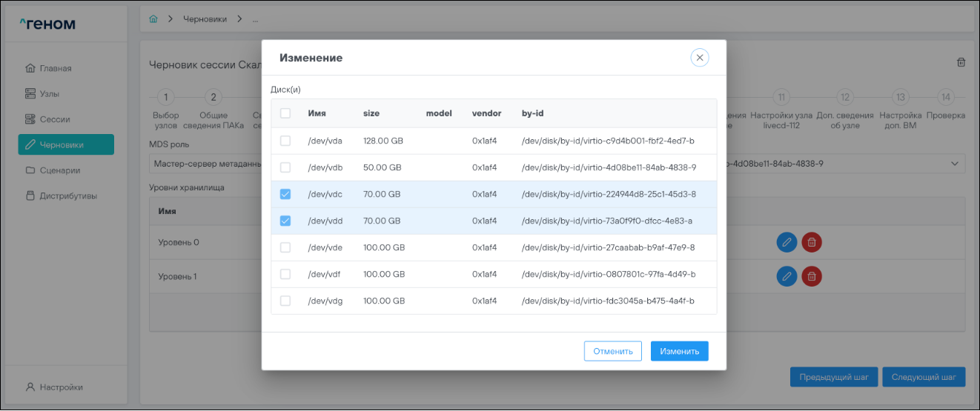Open the dropdown arrow at right of disk selector
This screenshot has height=411, width=980.
point(953,164)
